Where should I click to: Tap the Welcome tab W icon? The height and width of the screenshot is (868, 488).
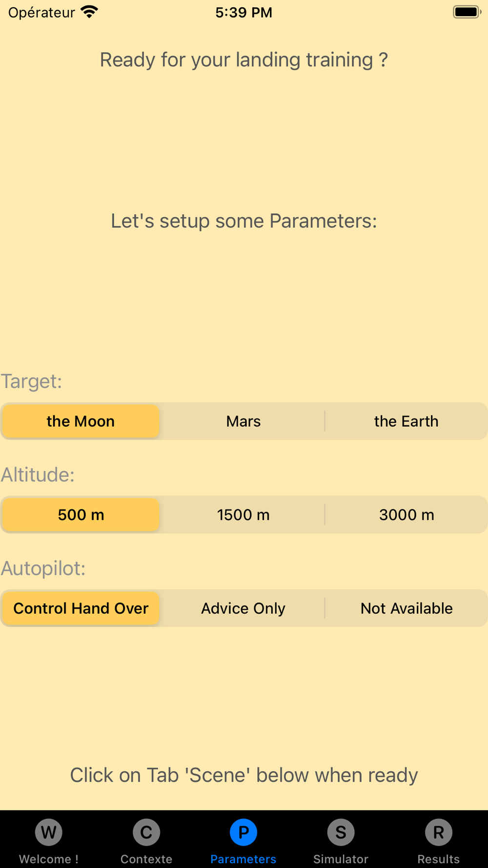click(49, 832)
